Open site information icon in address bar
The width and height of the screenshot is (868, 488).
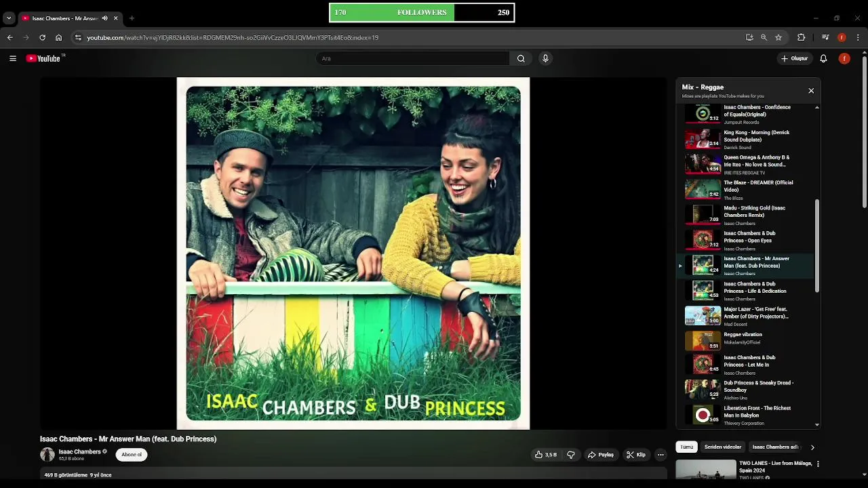click(78, 37)
